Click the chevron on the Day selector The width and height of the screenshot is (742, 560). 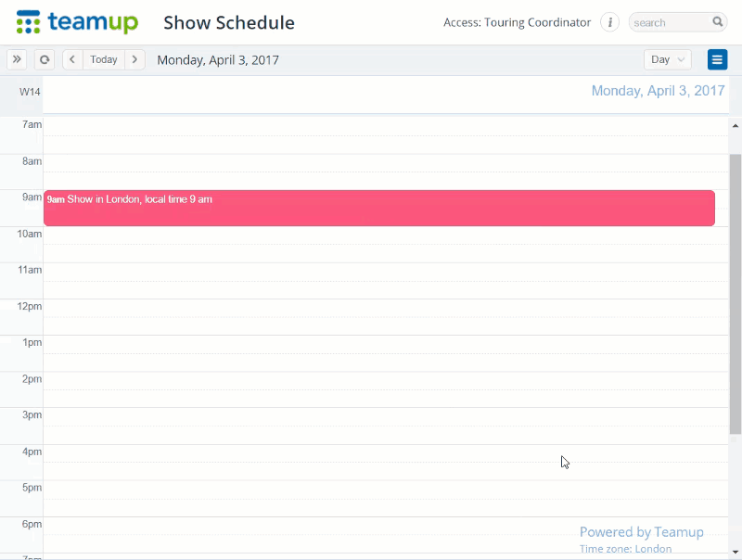[681, 59]
